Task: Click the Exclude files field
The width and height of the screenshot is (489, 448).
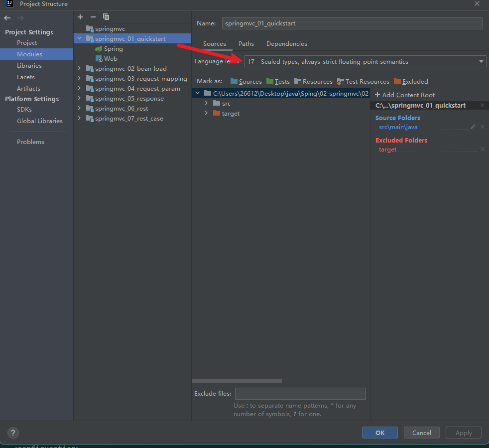Action: pos(300,394)
